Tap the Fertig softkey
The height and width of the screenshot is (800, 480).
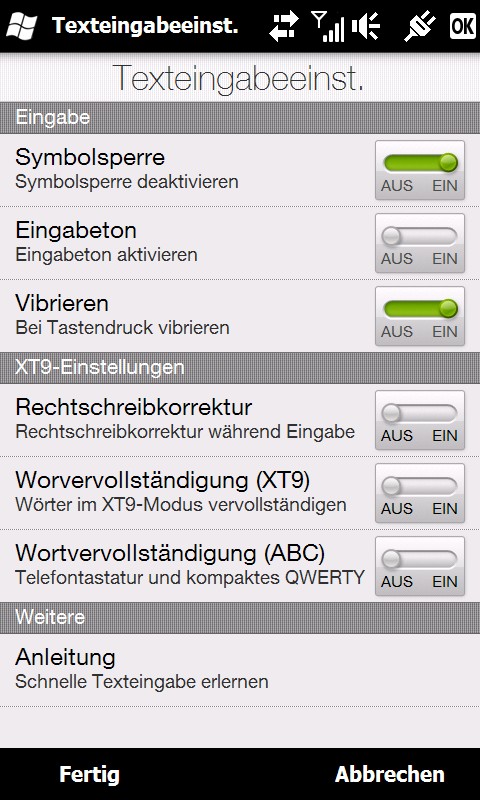point(89,774)
